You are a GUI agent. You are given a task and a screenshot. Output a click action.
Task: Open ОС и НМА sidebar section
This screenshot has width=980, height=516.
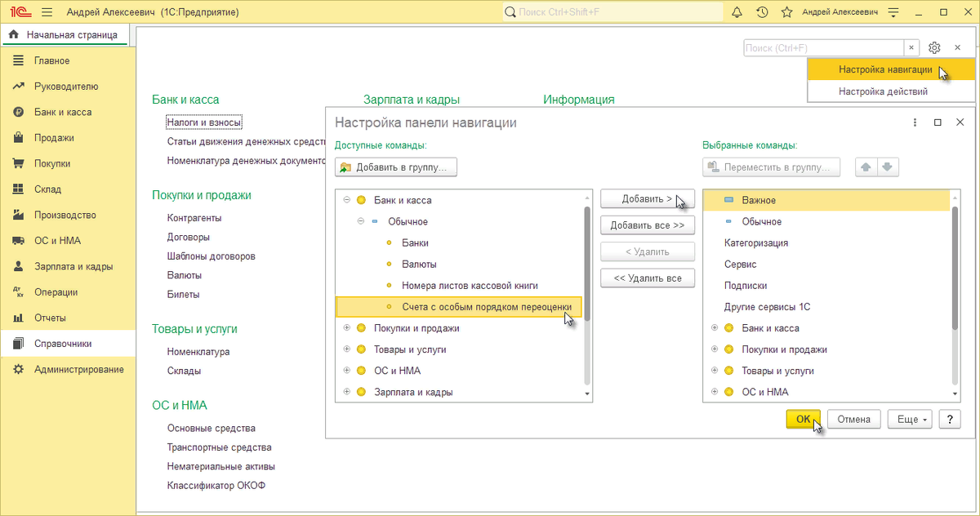[68, 241]
